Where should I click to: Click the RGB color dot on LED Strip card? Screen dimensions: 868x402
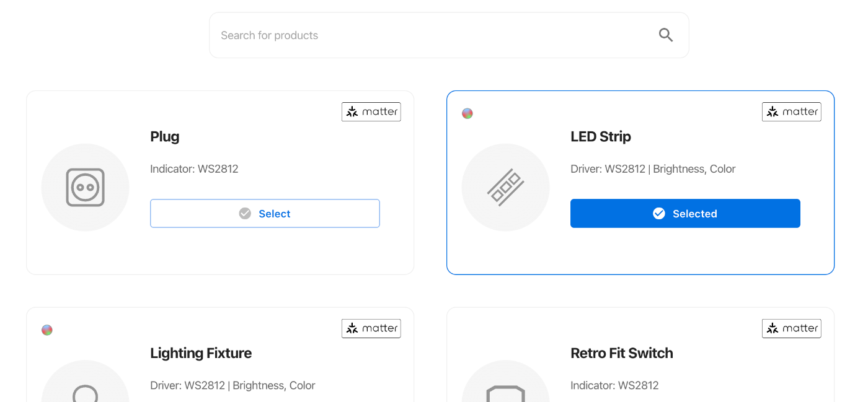pos(467,113)
